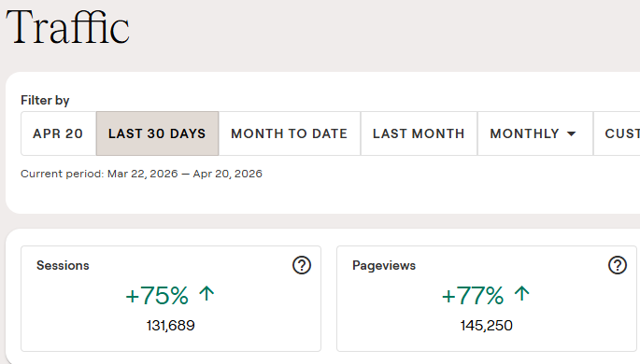Open the Pageviews help question-mark icon
This screenshot has height=364, width=640.
coord(618,265)
